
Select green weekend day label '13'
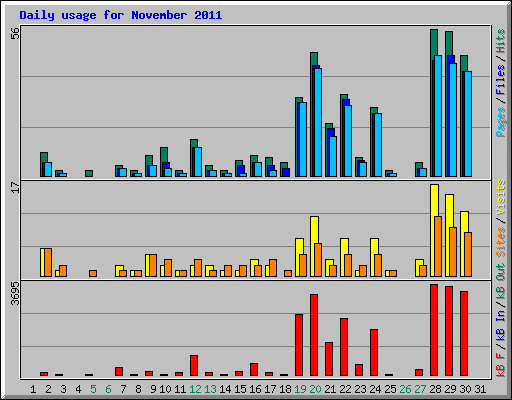[210, 389]
